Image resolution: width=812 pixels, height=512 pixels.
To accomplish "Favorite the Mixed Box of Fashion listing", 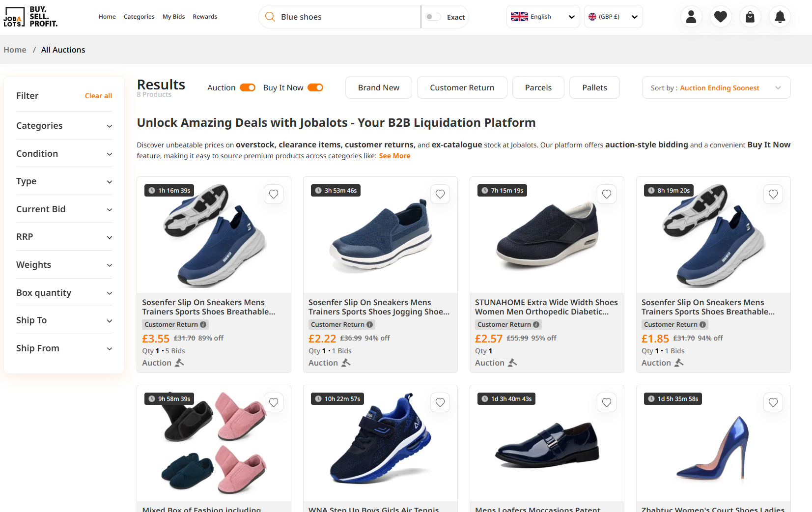I will 274,402.
